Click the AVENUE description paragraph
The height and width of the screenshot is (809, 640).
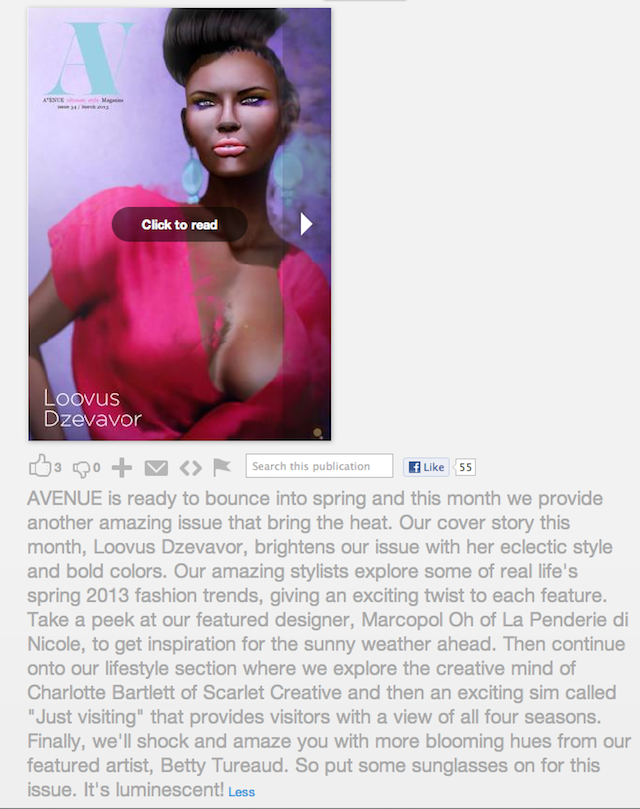(x=329, y=644)
